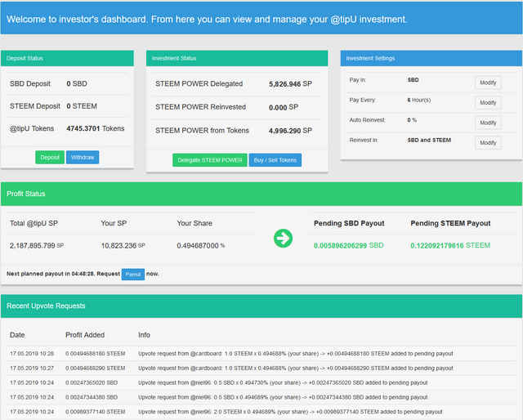Click the Profit Status header
This screenshot has height=420, width=523.
(261, 194)
